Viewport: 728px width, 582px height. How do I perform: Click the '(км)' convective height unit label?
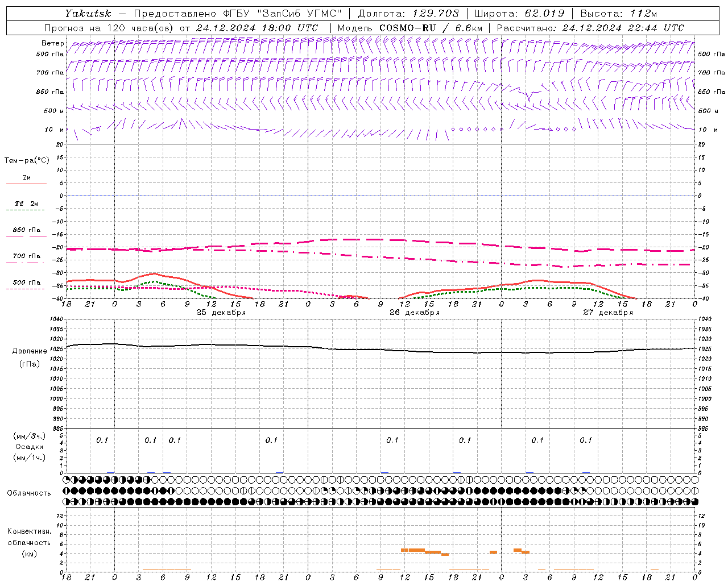[x=30, y=554]
